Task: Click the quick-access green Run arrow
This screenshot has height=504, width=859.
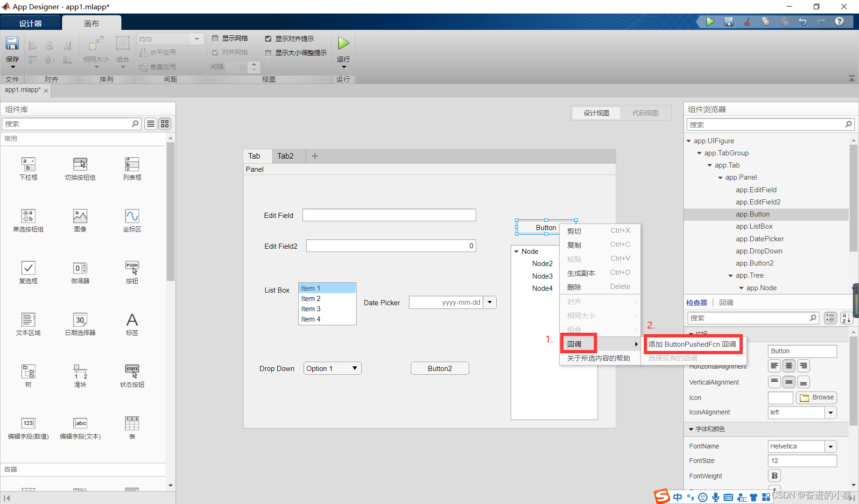Action: (x=710, y=21)
